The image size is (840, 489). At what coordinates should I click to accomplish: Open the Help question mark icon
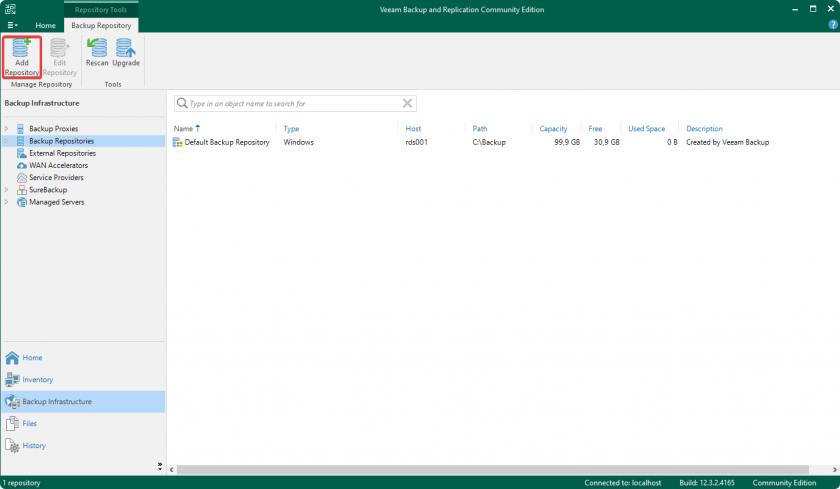point(832,24)
